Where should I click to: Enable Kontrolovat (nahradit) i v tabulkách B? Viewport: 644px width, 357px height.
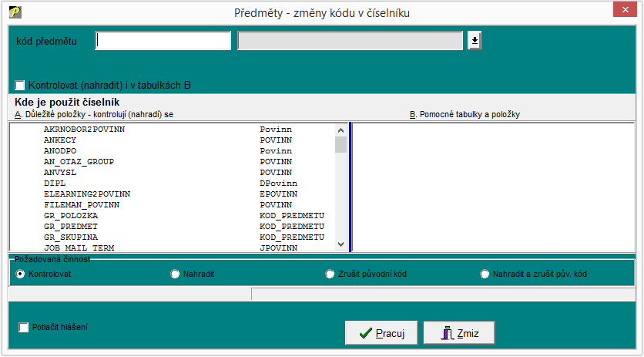pos(20,85)
